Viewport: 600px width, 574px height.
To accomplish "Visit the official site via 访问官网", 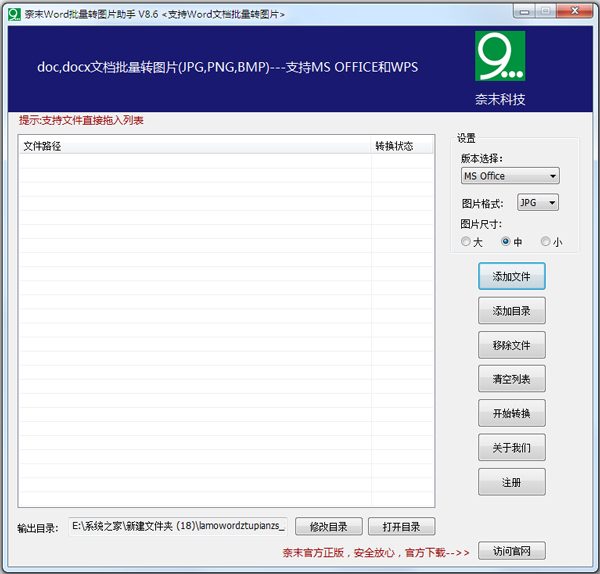I will (512, 551).
